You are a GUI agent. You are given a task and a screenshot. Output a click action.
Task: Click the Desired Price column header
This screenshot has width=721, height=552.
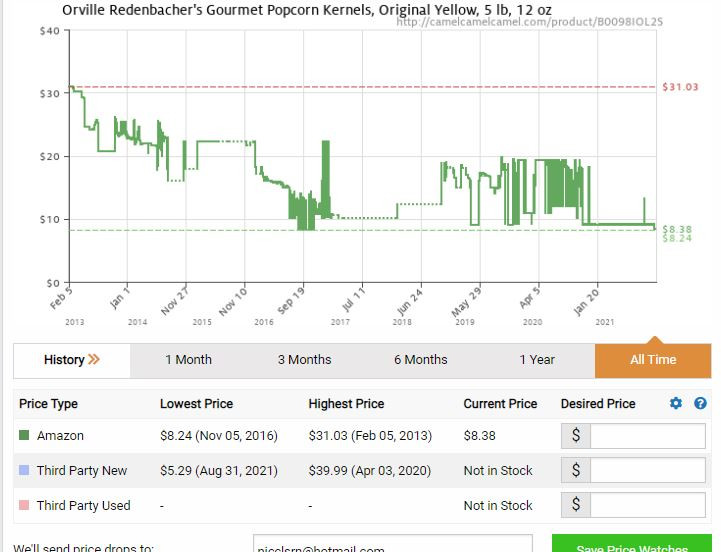[x=598, y=403]
